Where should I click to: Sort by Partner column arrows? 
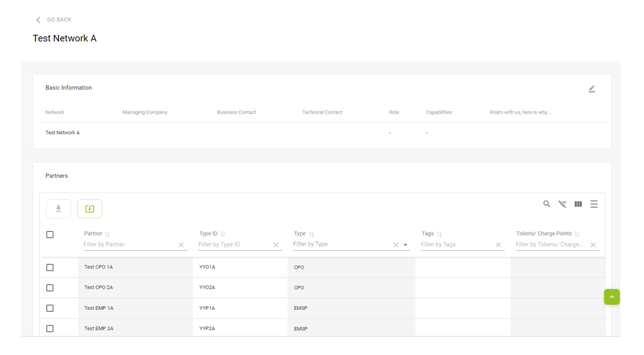107,234
